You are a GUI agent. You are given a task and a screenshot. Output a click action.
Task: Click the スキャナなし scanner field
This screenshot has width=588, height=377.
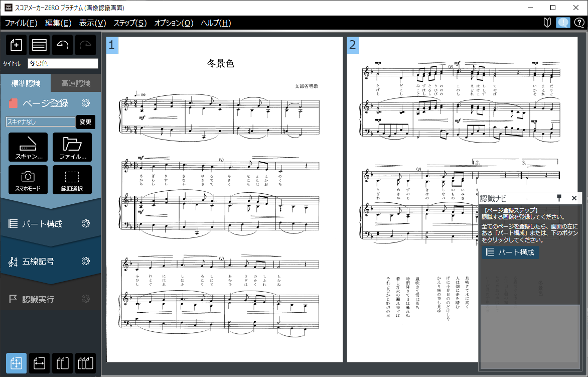(x=41, y=121)
